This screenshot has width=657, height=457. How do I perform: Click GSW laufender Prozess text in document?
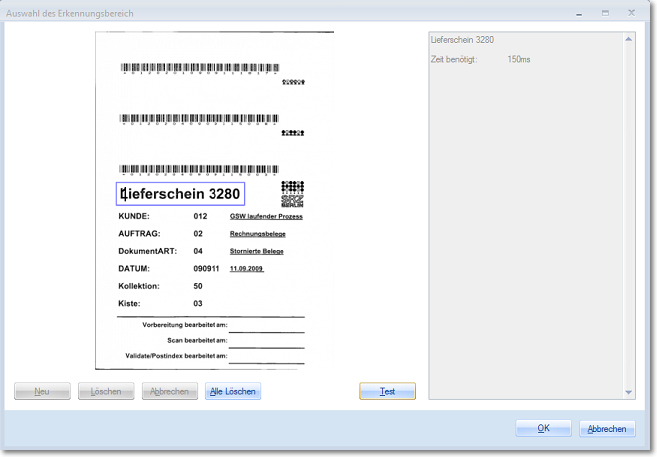pyautogui.click(x=266, y=216)
